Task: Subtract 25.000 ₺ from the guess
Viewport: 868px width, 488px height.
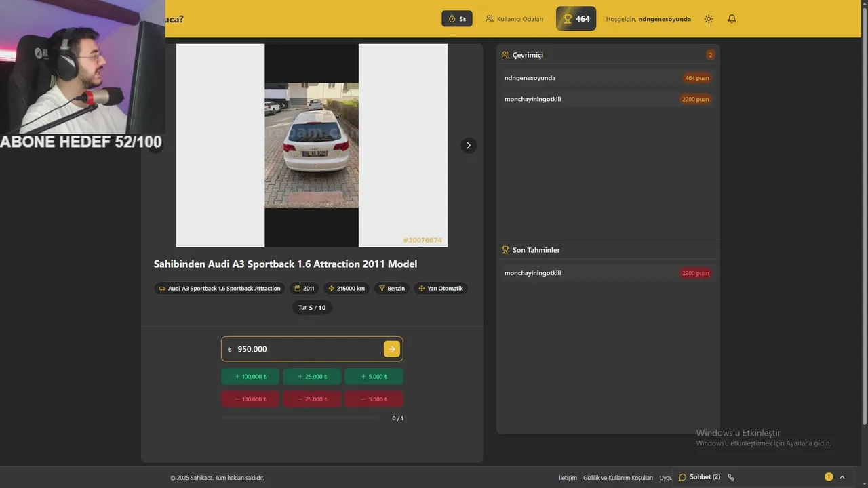Action: tap(312, 399)
